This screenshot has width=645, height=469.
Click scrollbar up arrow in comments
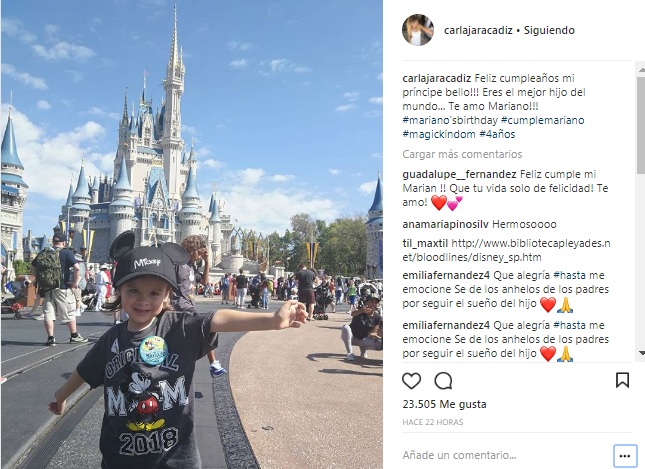tap(641, 71)
